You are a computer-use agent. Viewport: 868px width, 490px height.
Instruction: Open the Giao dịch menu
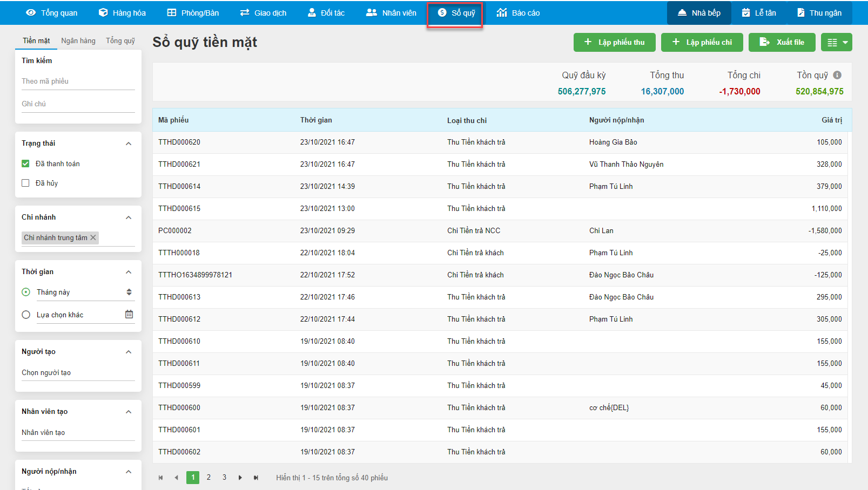pos(263,12)
